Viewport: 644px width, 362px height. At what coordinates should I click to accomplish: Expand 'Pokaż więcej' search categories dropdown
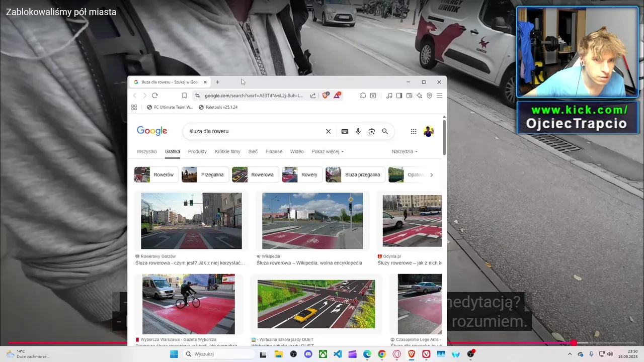pos(328,151)
